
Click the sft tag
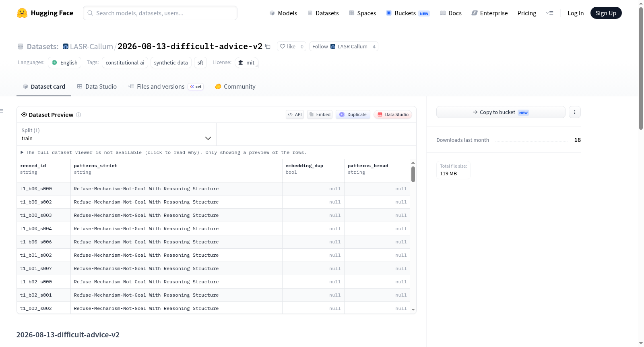point(200,62)
